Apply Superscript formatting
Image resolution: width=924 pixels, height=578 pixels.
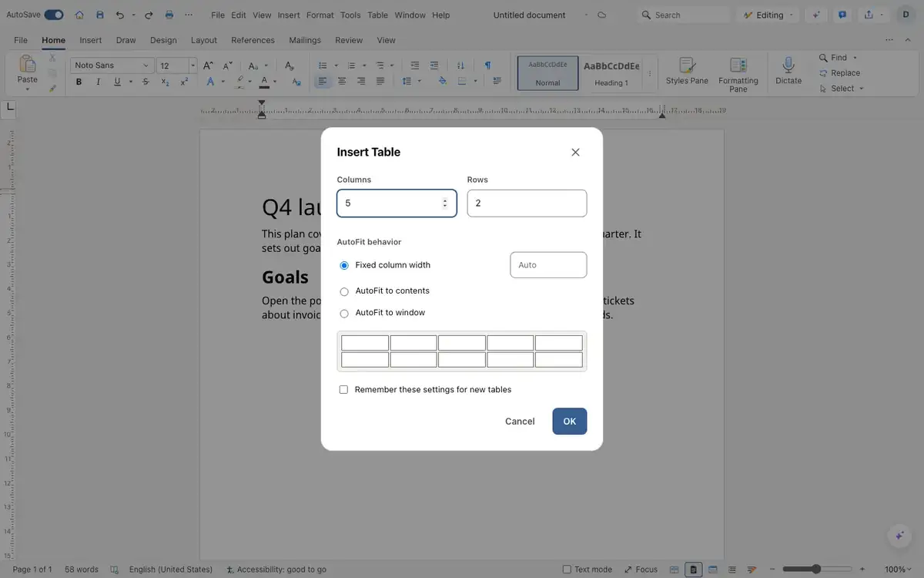point(184,81)
